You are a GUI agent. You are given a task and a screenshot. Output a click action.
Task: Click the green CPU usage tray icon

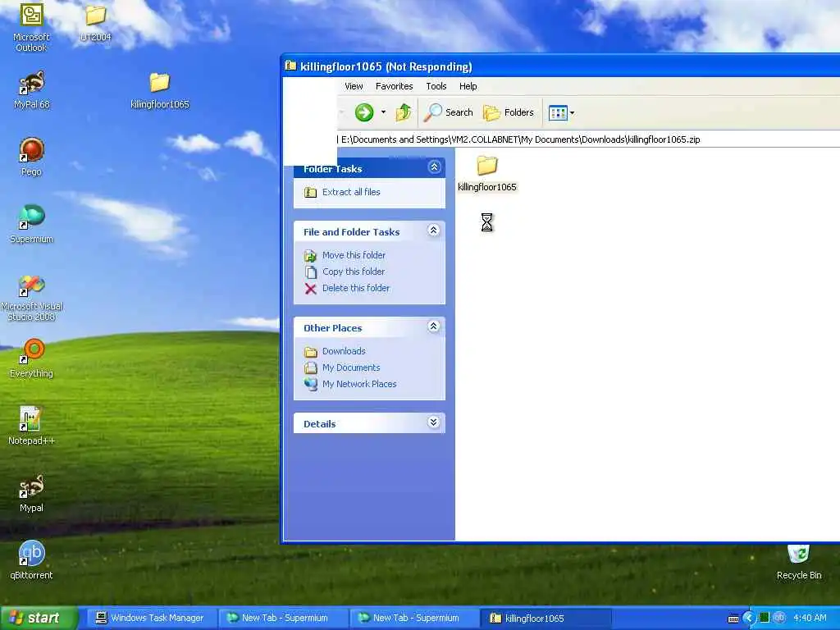[765, 618]
